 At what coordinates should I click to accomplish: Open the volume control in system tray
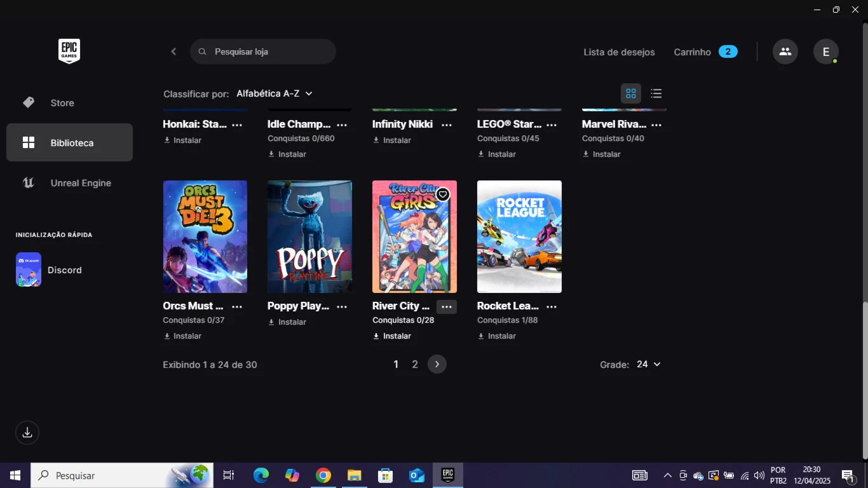click(x=759, y=475)
